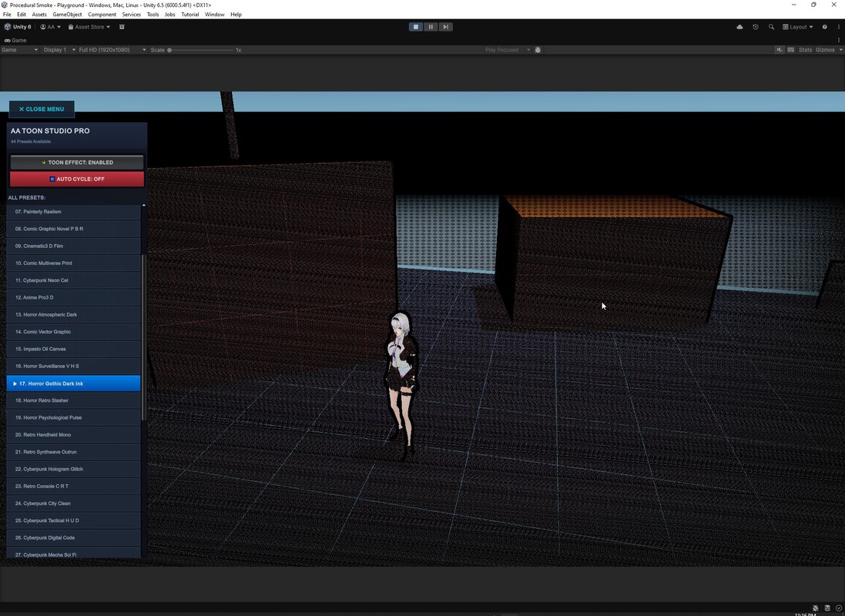
Task: Select preset 07. Painterly Realism
Action: tap(73, 212)
